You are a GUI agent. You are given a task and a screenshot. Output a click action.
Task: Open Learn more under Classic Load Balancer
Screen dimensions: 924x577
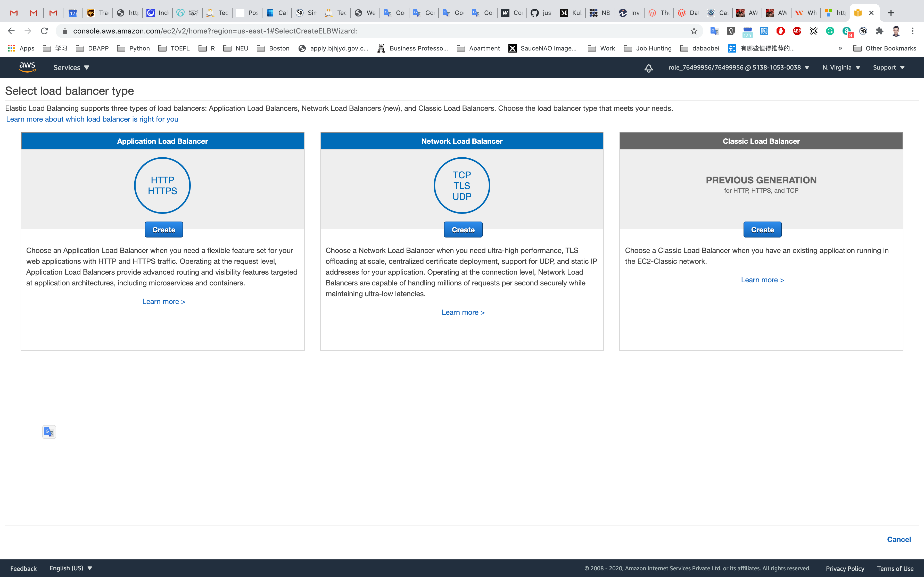pos(762,280)
